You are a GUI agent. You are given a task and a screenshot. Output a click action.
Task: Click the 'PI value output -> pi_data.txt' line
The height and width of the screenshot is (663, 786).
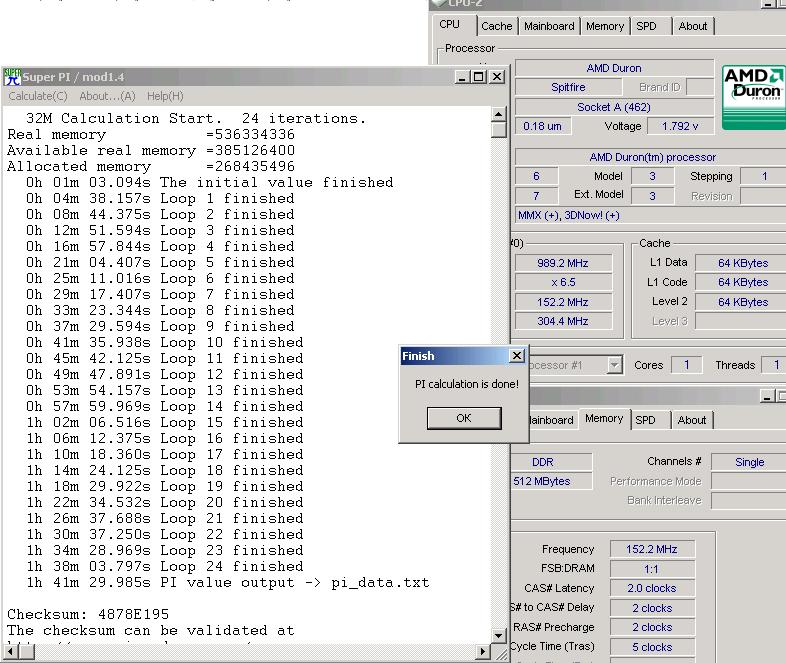pos(228,582)
